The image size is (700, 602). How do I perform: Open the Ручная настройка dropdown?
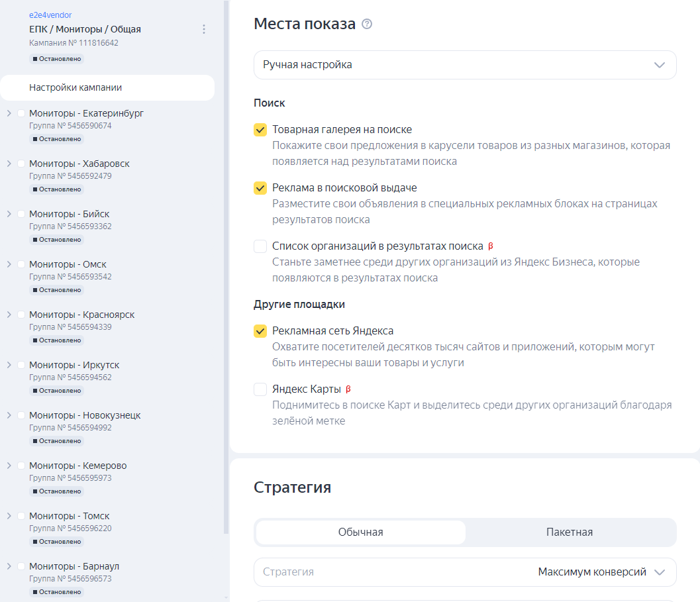[465, 65]
